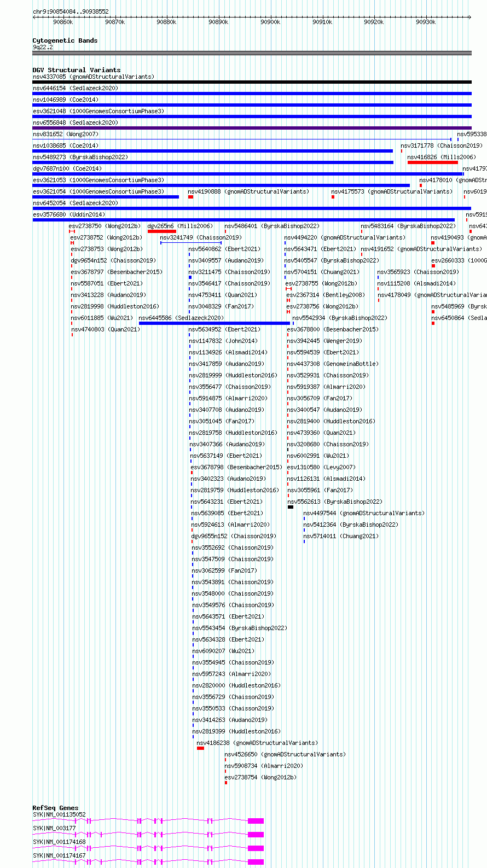The width and height of the screenshot is (487, 868).
Task: Open variant nsv5543454 (ByrskaBishop2022)
Action: (240, 628)
